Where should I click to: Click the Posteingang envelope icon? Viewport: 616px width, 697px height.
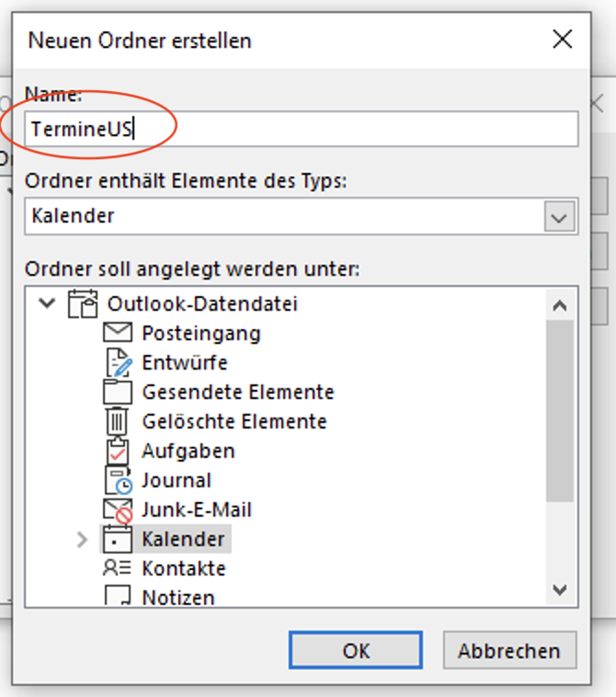(x=118, y=333)
